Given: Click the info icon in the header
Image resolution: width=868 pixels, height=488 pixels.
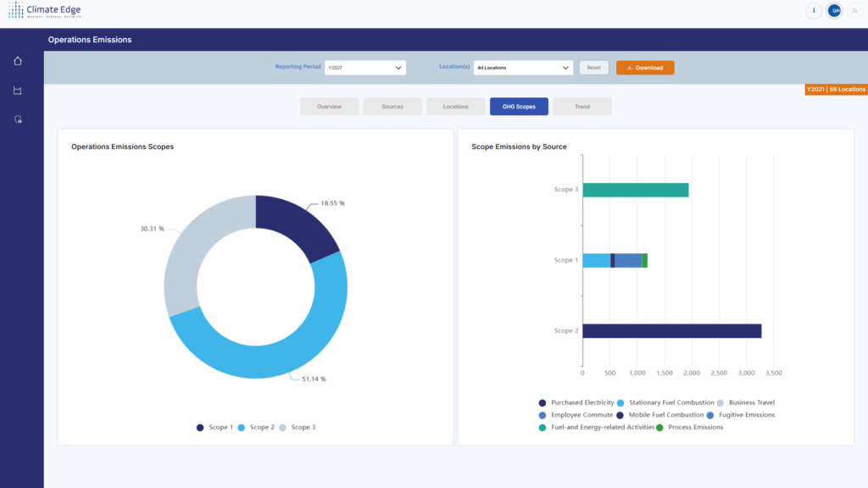Looking at the screenshot, I should tap(813, 11).
